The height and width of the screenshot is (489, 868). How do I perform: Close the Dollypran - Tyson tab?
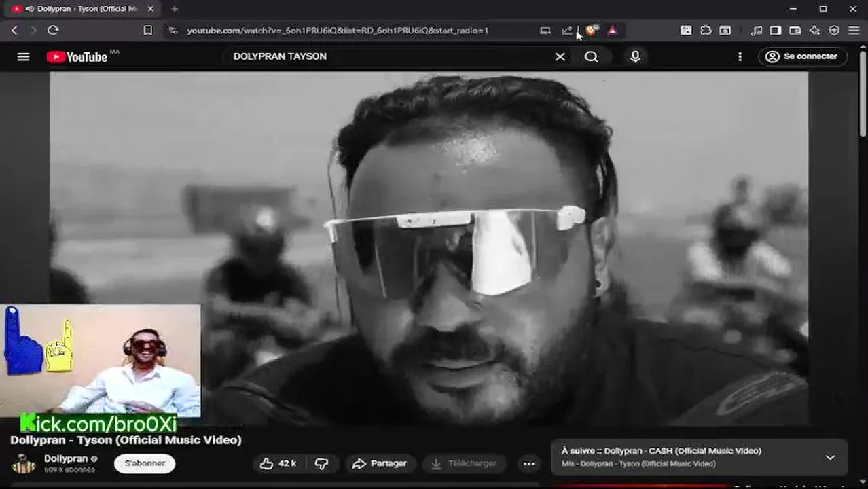(x=151, y=9)
